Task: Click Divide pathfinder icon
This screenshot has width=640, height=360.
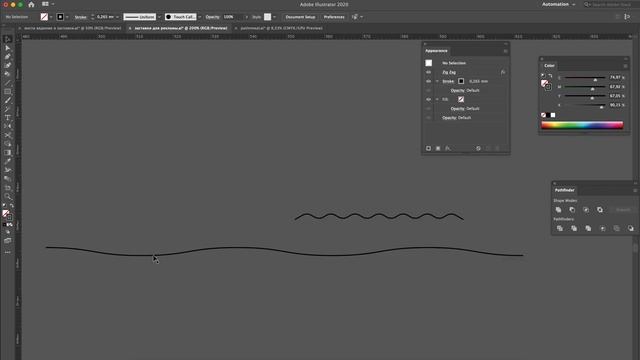Action: coord(560,229)
